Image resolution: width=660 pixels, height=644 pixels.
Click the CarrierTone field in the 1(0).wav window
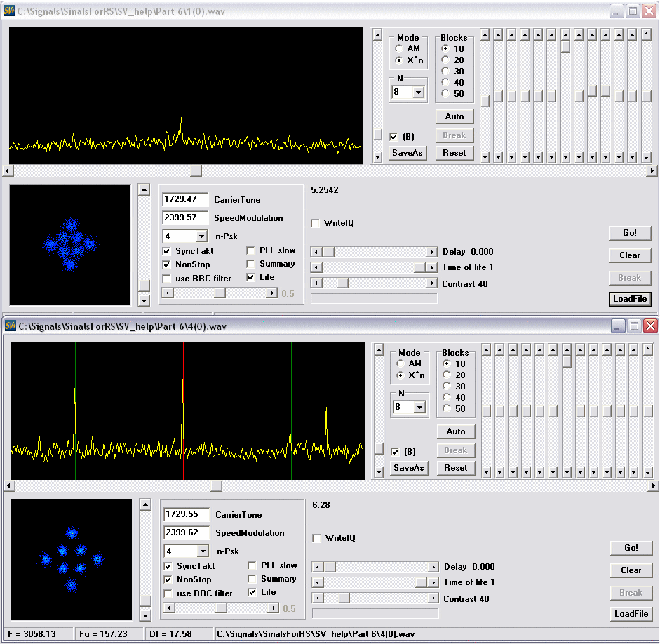click(x=185, y=200)
